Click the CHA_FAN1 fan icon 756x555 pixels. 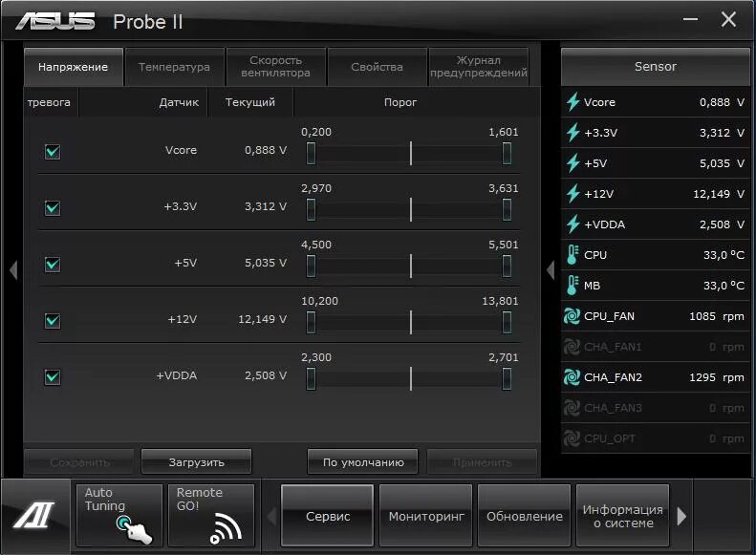pyautogui.click(x=572, y=347)
